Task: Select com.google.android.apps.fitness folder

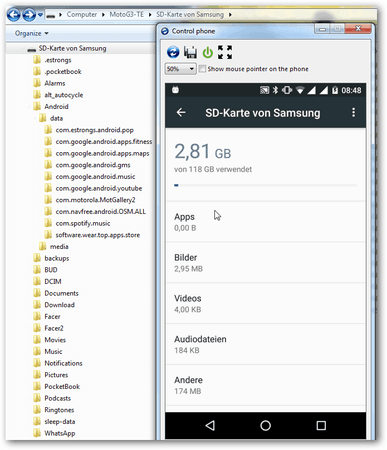Action: (x=104, y=142)
